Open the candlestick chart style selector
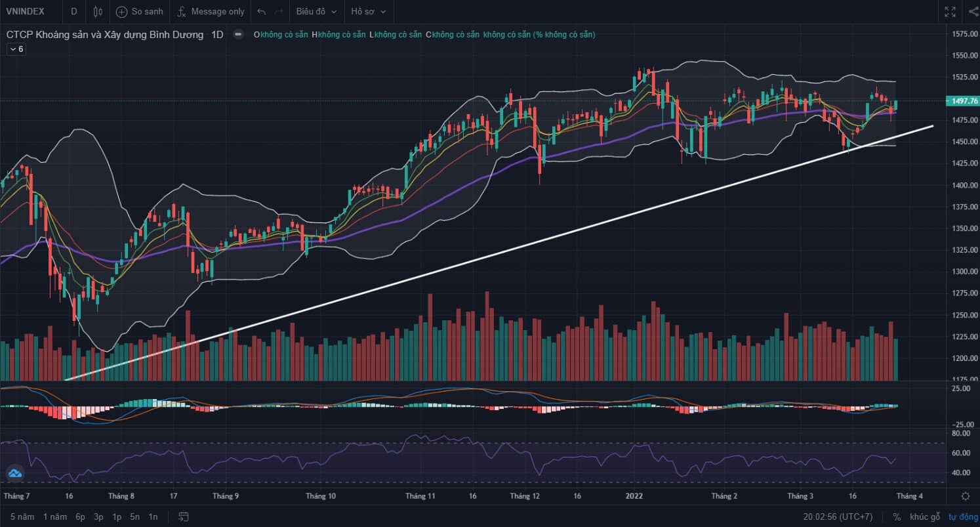 pos(98,11)
